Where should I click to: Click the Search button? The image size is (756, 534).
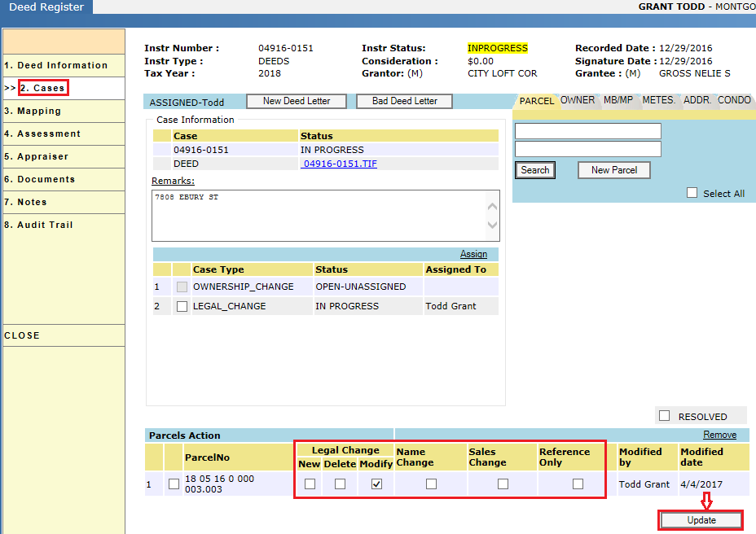(x=535, y=170)
